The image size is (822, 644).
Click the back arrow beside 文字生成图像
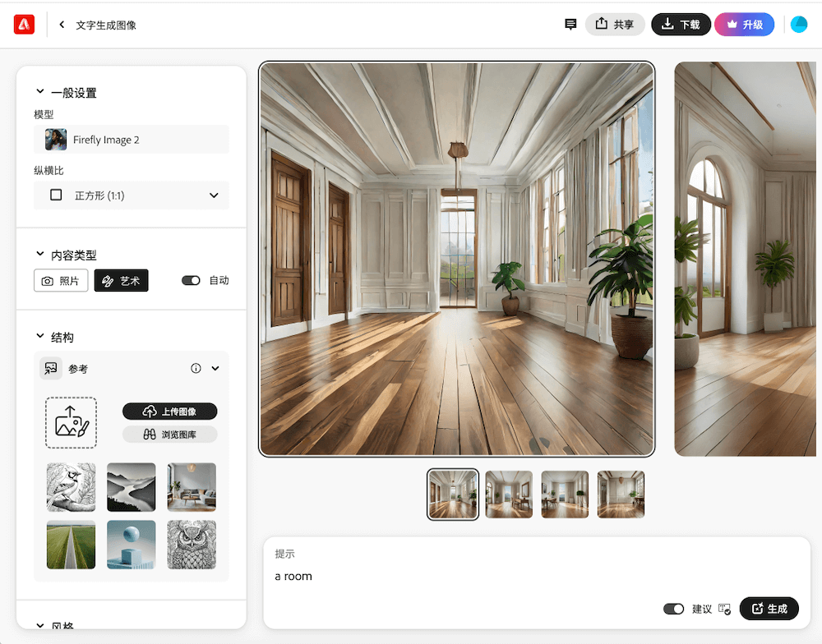[x=62, y=25]
